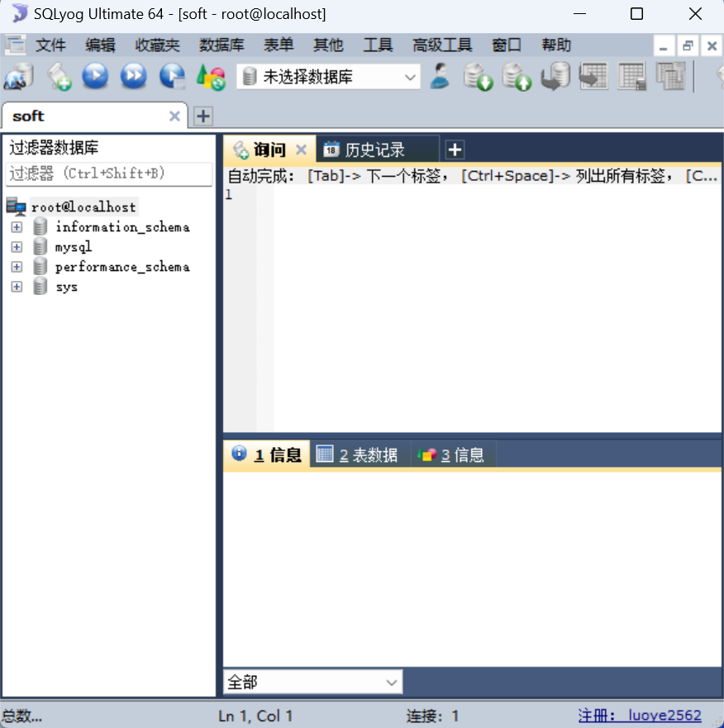Open the 全部 filter dropdown
This screenshot has width=724, height=728.
pyautogui.click(x=312, y=682)
